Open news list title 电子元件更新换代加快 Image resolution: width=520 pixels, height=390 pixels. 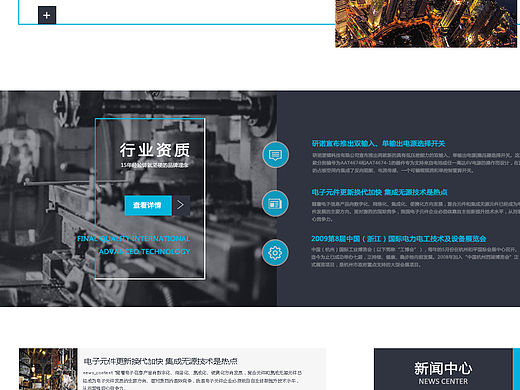tap(160, 361)
